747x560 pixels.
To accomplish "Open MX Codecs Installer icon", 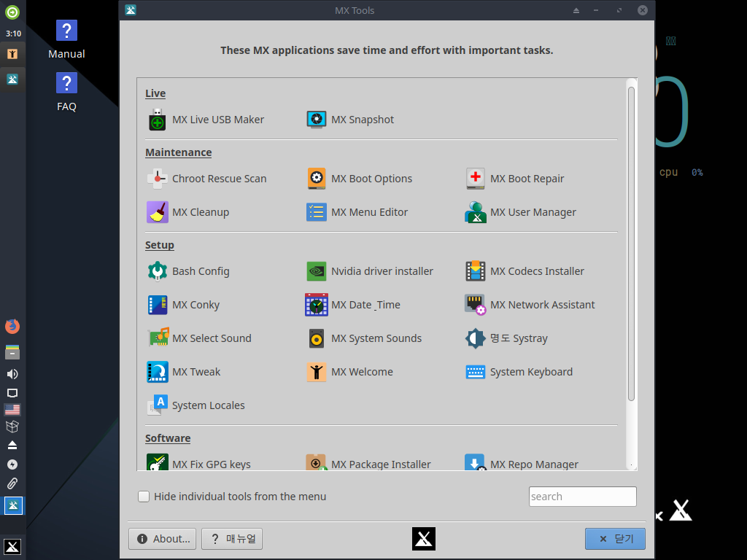I will coord(476,271).
